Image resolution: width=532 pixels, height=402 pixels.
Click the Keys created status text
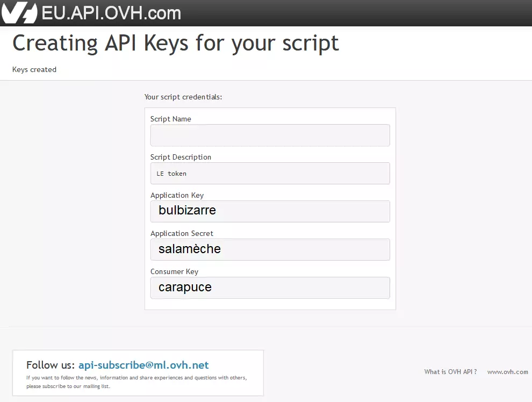click(x=34, y=69)
